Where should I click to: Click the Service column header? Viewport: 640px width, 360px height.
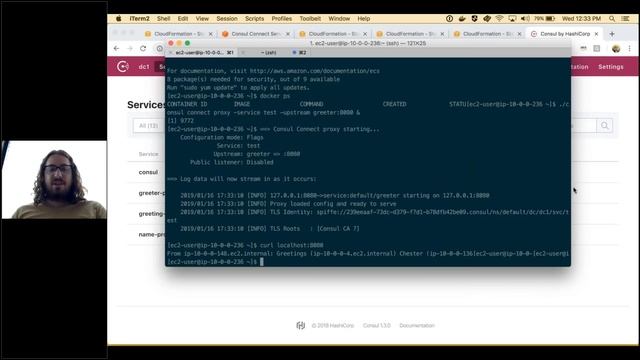coord(148,154)
